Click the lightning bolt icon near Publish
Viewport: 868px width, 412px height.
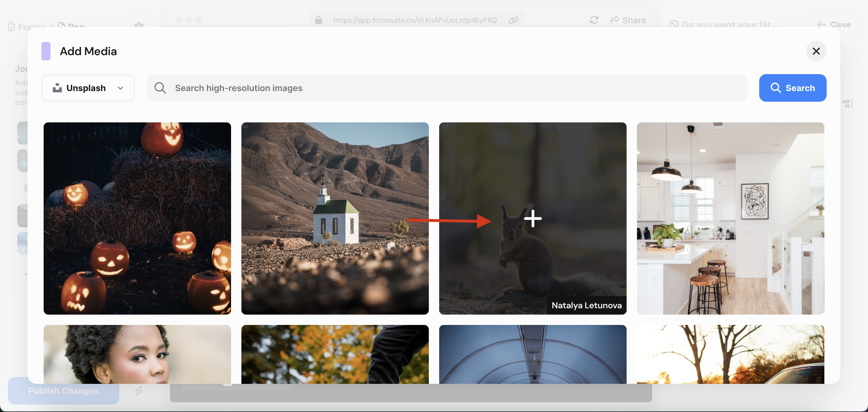tap(139, 391)
